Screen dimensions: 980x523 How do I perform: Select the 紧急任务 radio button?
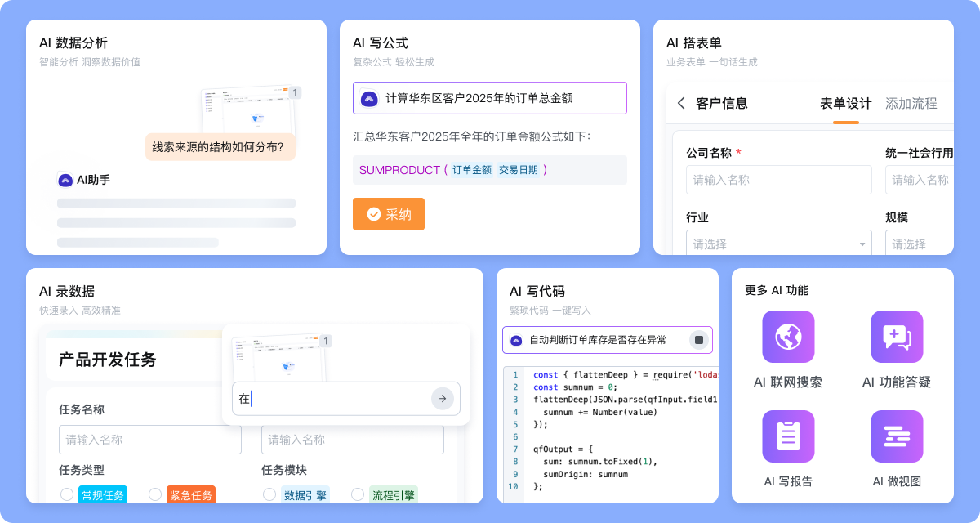click(155, 494)
